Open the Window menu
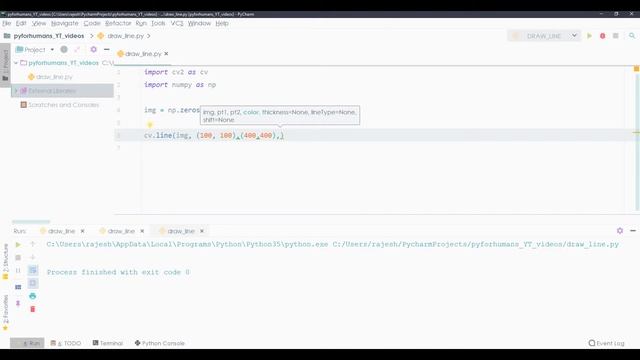Image resolution: width=640 pixels, height=360 pixels. coord(199,23)
